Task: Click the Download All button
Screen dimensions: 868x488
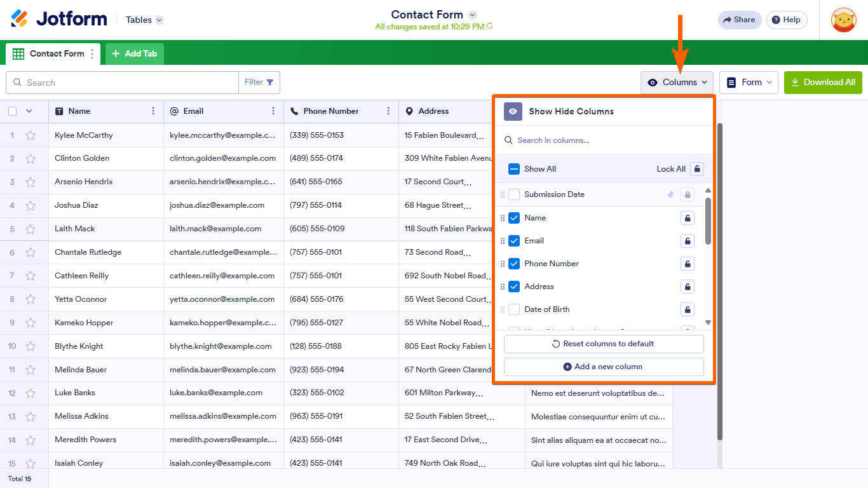Action: point(823,83)
